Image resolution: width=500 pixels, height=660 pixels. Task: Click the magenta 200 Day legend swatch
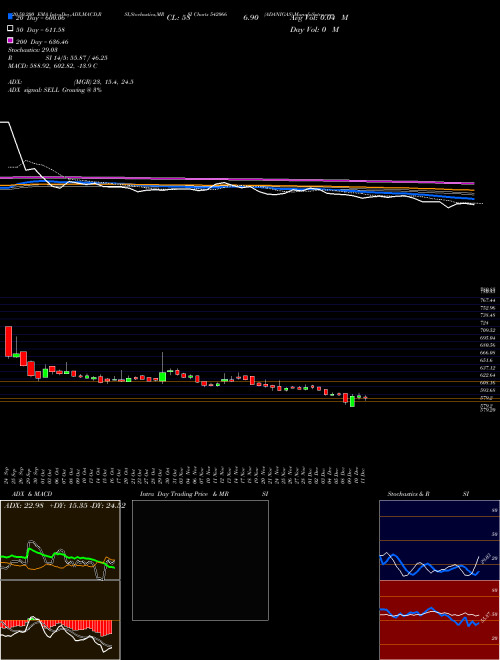point(10,41)
